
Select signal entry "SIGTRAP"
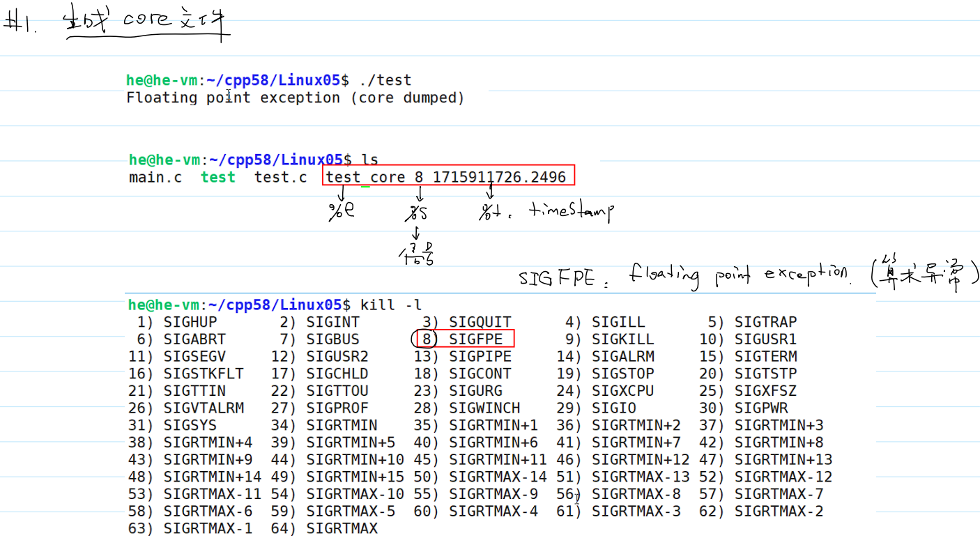[x=766, y=323]
